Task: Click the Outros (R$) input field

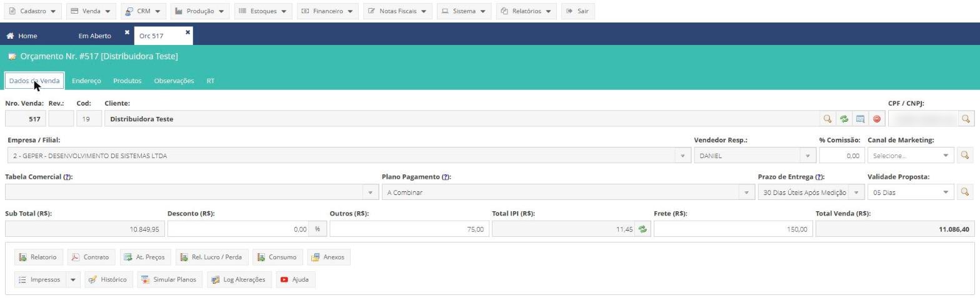Action: pos(409,229)
